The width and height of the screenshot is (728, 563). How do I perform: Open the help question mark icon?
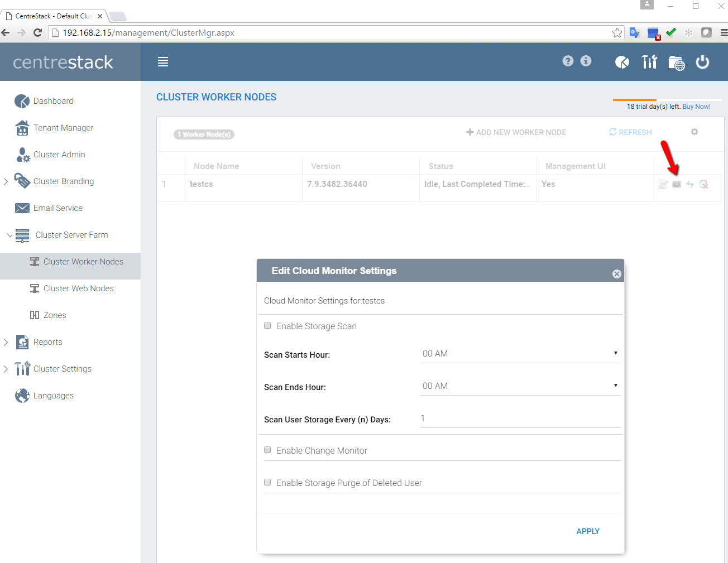568,61
